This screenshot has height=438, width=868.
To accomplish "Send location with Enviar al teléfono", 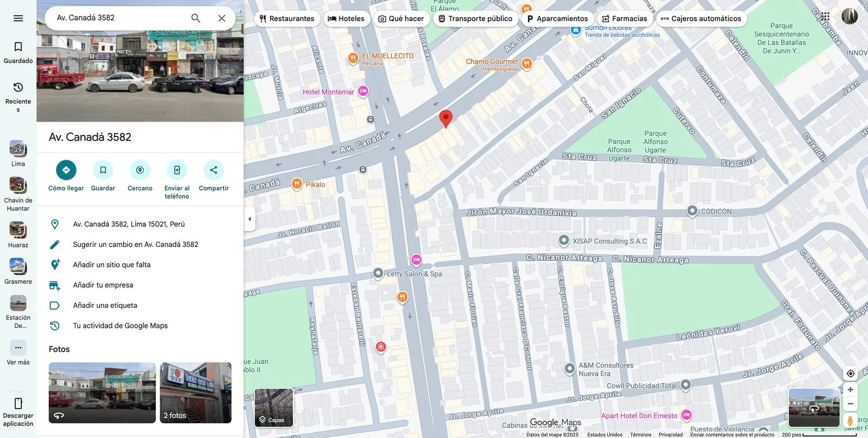I will 177,170.
